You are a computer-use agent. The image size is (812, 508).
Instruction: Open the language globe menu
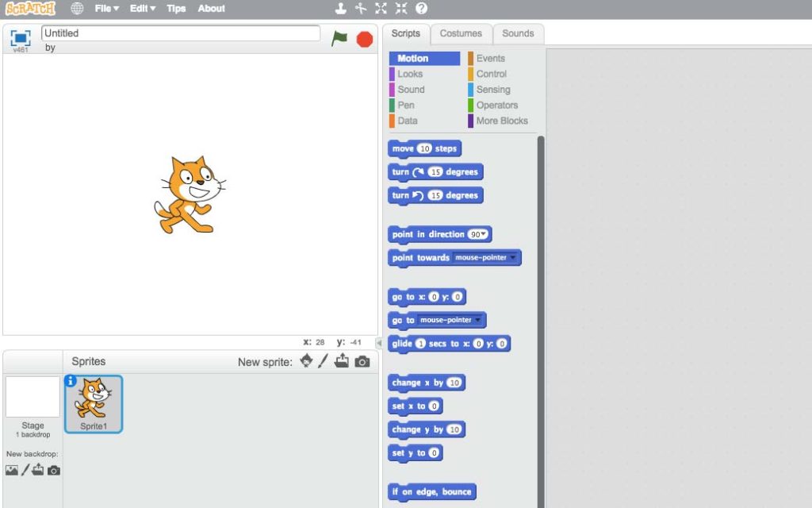click(77, 8)
